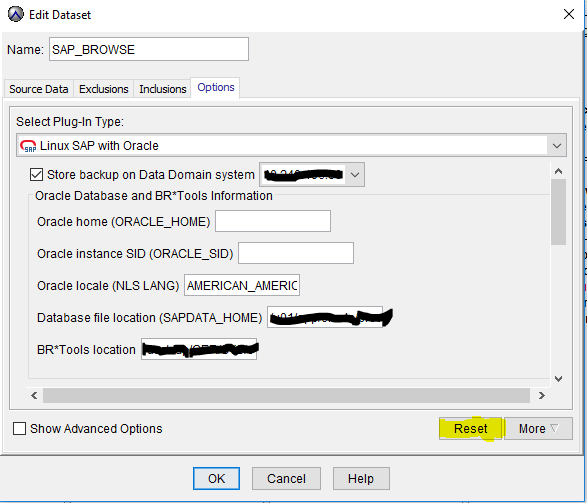Click the Avamar icon in the title bar
The width and height of the screenshot is (587, 503).
16,15
